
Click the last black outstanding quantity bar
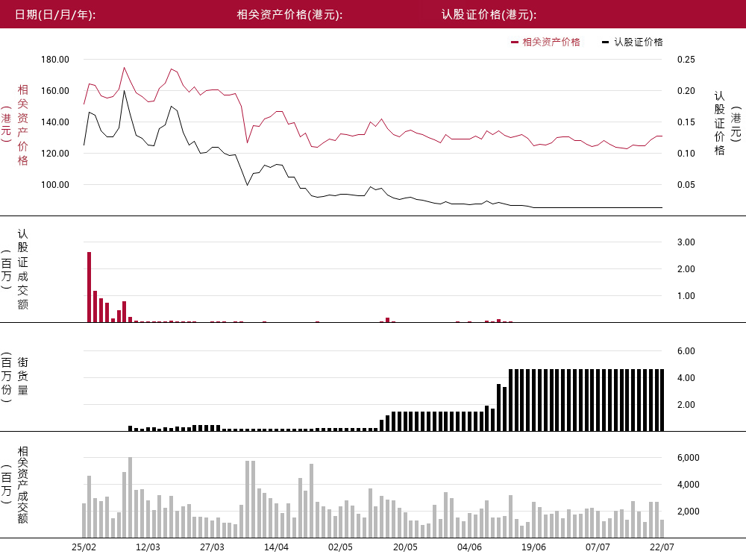click(662, 400)
